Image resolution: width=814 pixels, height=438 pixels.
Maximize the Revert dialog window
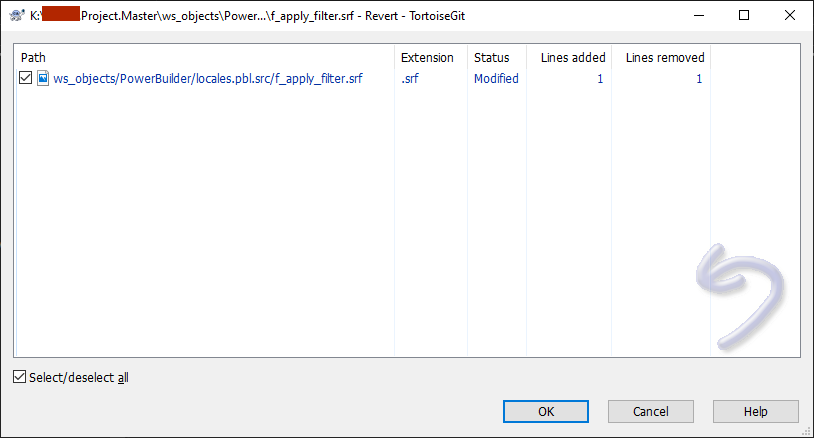click(x=743, y=16)
